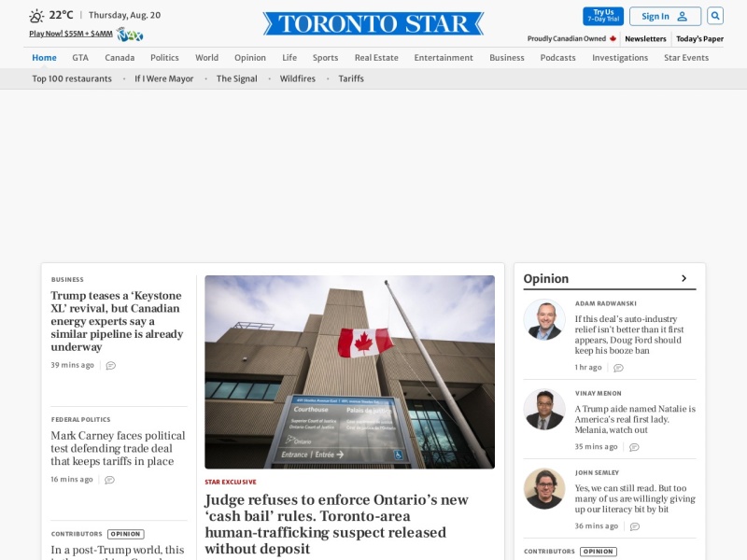Viewport: 747px width, 560px height.
Task: Open the Real Estate section
Action: [376, 58]
